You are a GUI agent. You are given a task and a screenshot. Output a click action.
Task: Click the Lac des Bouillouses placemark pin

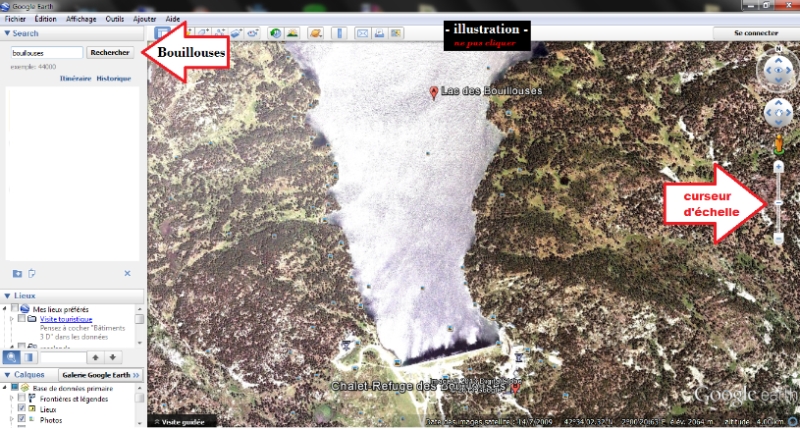click(x=433, y=92)
